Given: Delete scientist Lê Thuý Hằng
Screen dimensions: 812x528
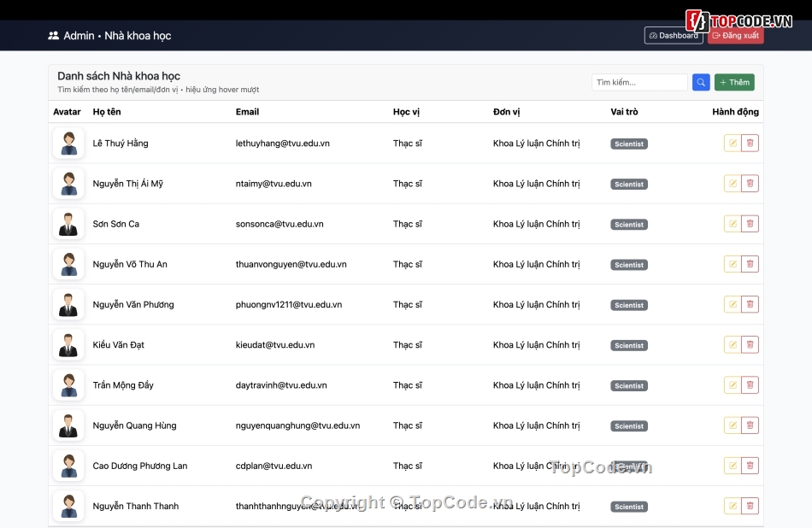Looking at the screenshot, I should (750, 144).
